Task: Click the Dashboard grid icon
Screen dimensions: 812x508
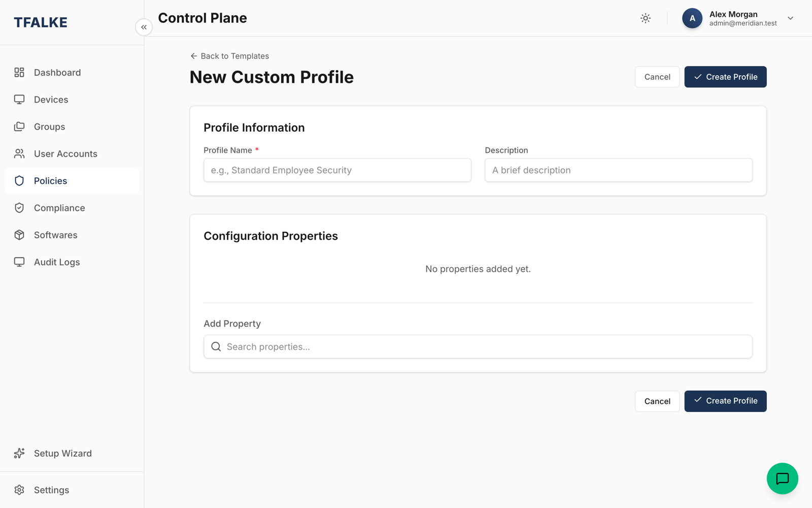Action: pyautogui.click(x=19, y=73)
